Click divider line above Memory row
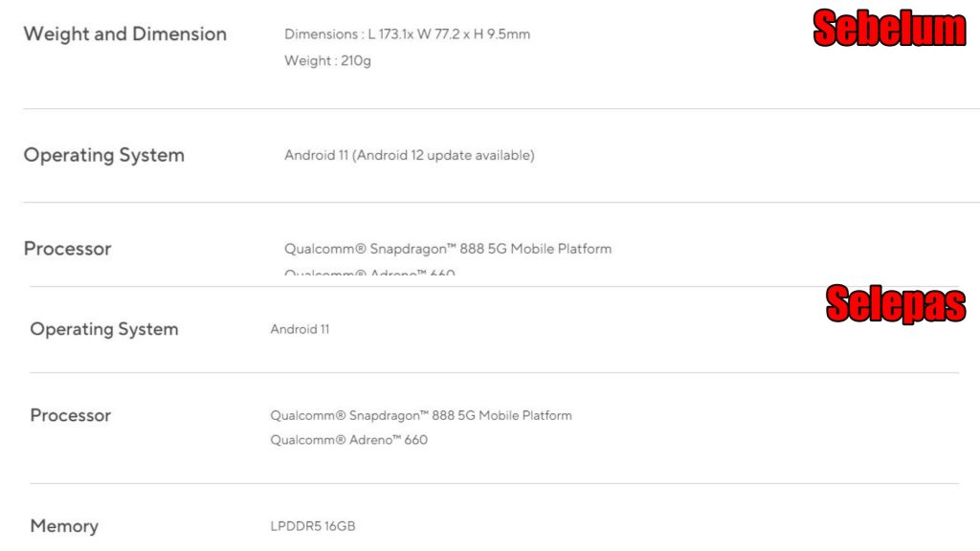The width and height of the screenshot is (980, 551). tap(495, 483)
